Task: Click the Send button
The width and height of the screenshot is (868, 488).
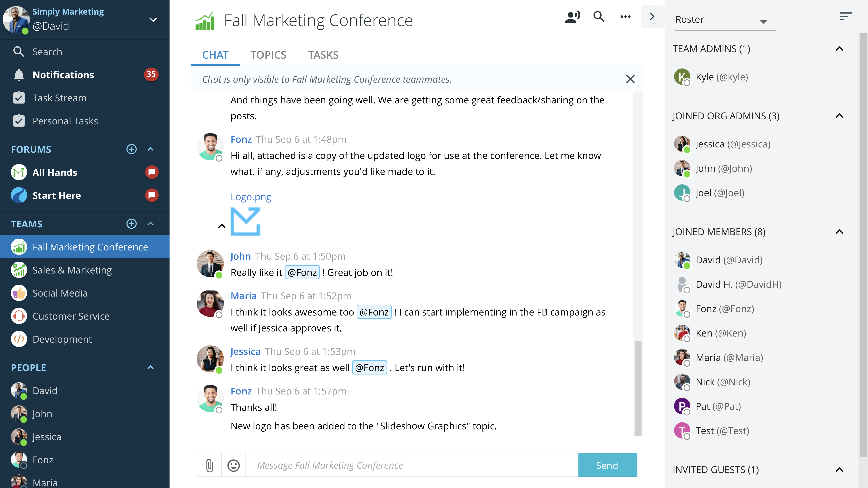Action: click(x=607, y=465)
